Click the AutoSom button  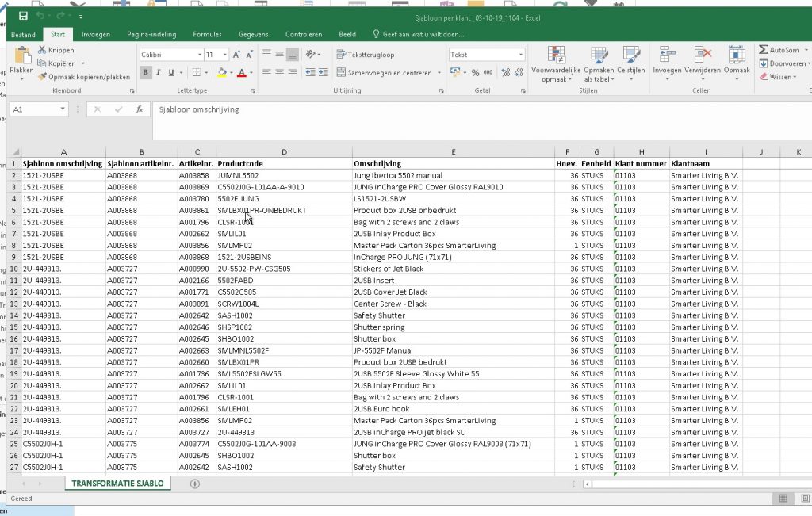click(x=779, y=50)
